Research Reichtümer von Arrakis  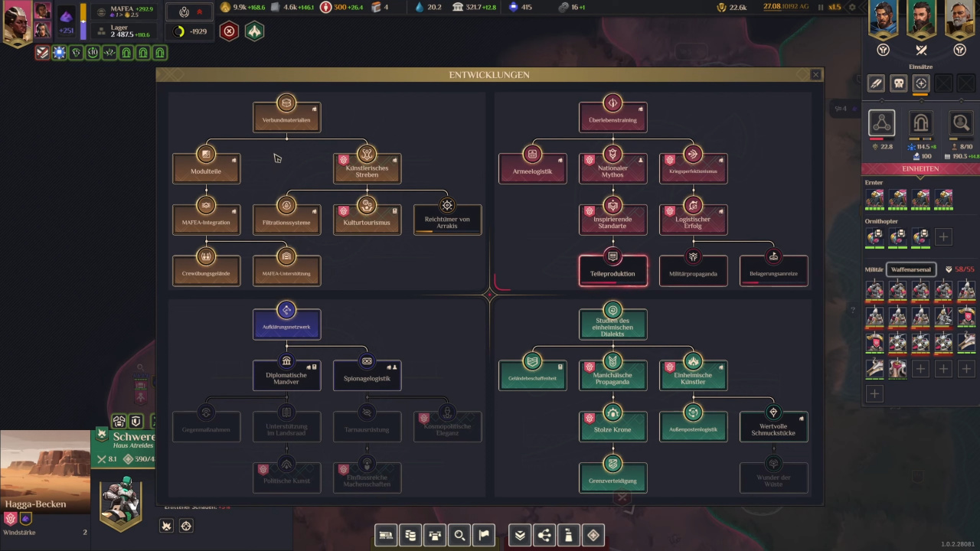click(447, 220)
